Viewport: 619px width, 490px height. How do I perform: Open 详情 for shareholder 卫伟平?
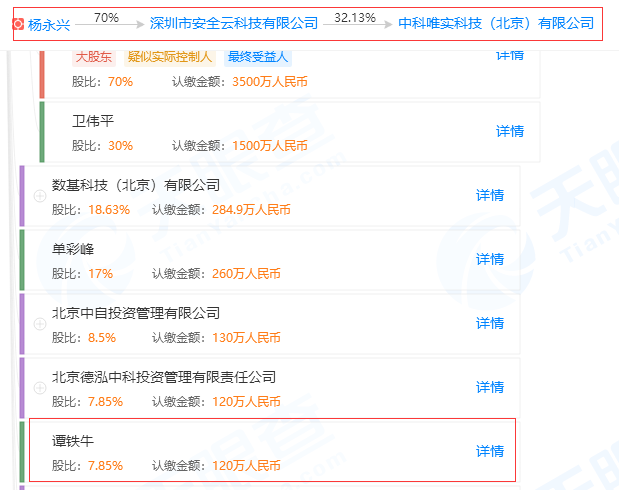click(x=510, y=131)
